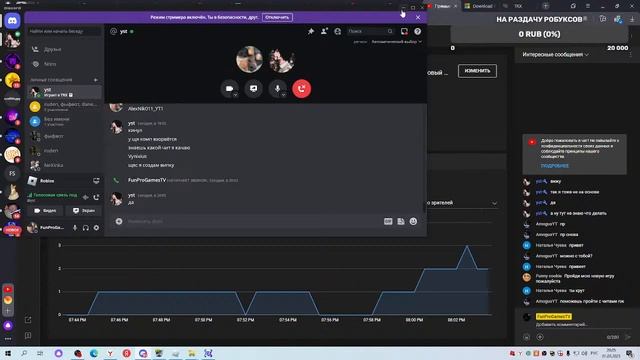Open browser downloads arrow icon
The image size is (640, 360).
[632, 19]
